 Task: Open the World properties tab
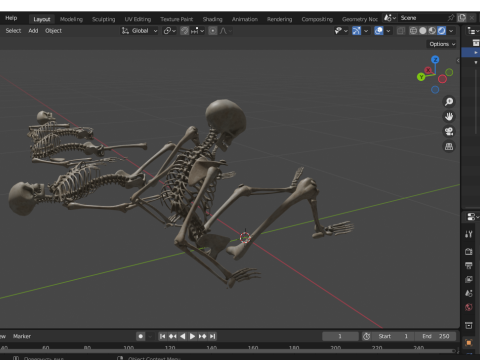tap(469, 307)
